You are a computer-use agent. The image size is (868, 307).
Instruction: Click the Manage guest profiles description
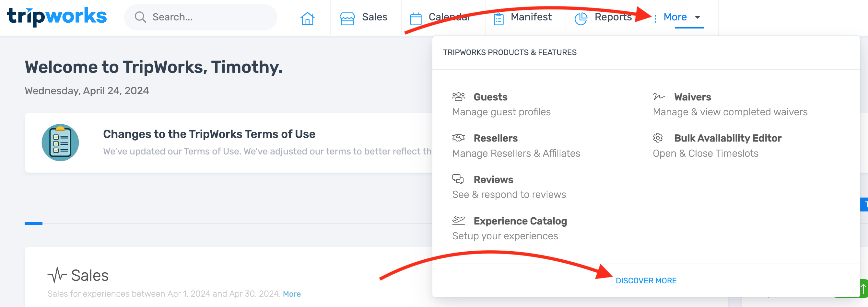[x=501, y=112]
